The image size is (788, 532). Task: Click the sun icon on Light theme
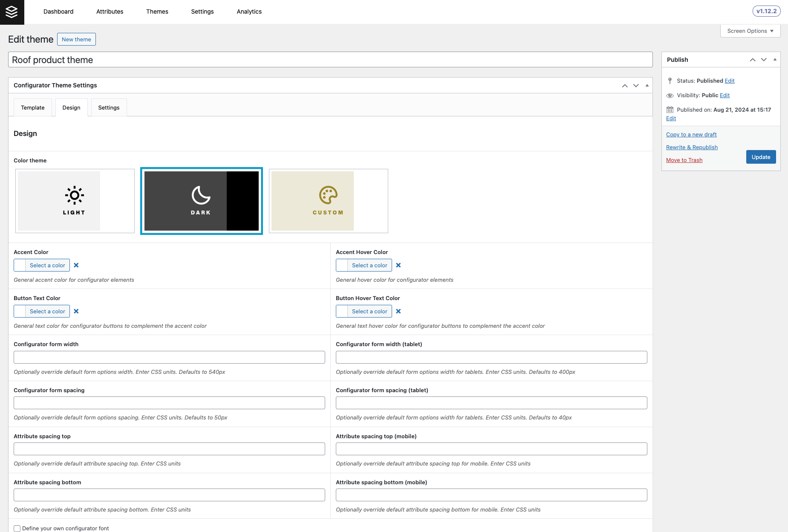(x=75, y=195)
